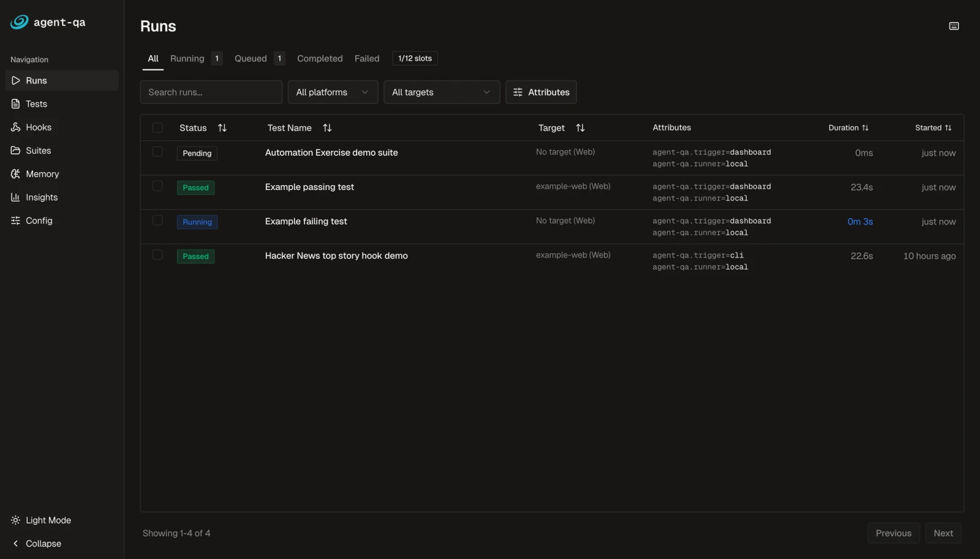Image resolution: width=980 pixels, height=559 pixels.
Task: Open Hacker News top story hook demo
Action: pos(336,256)
